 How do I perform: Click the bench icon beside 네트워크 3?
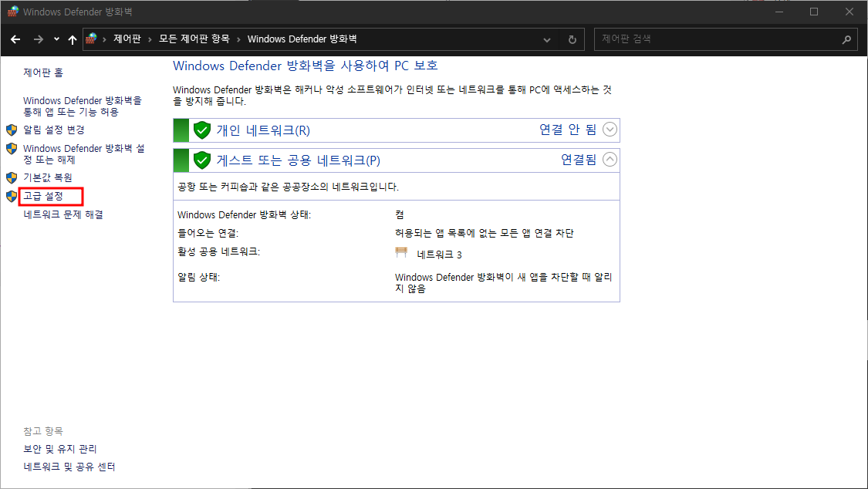tap(401, 253)
